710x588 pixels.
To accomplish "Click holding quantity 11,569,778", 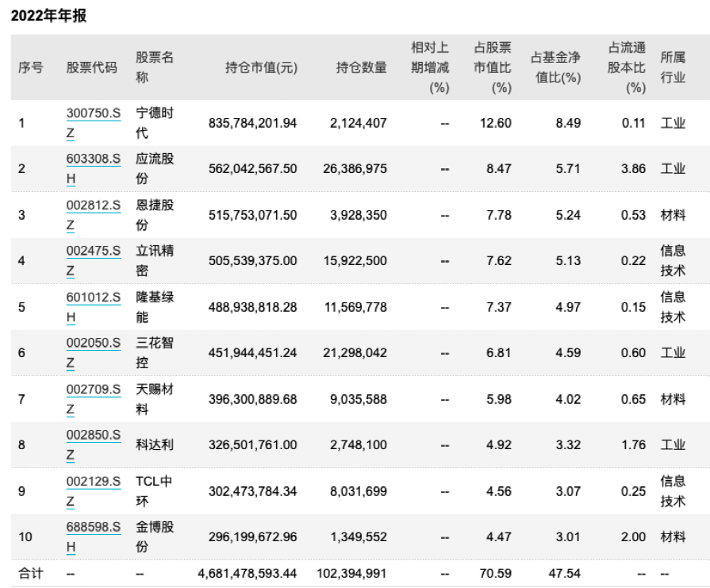I will click(x=355, y=308).
